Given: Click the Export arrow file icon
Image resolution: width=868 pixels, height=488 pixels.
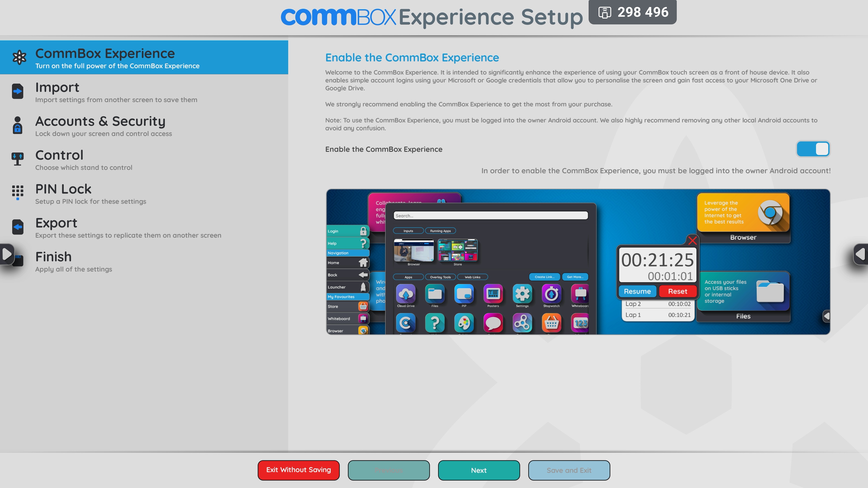Looking at the screenshot, I should click(x=18, y=227).
